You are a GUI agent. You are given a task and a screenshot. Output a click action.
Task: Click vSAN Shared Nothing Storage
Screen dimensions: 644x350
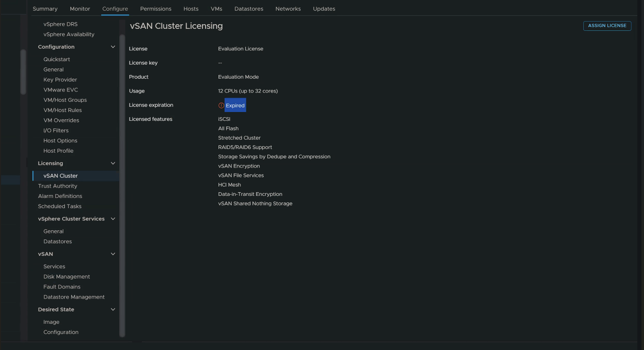point(255,204)
